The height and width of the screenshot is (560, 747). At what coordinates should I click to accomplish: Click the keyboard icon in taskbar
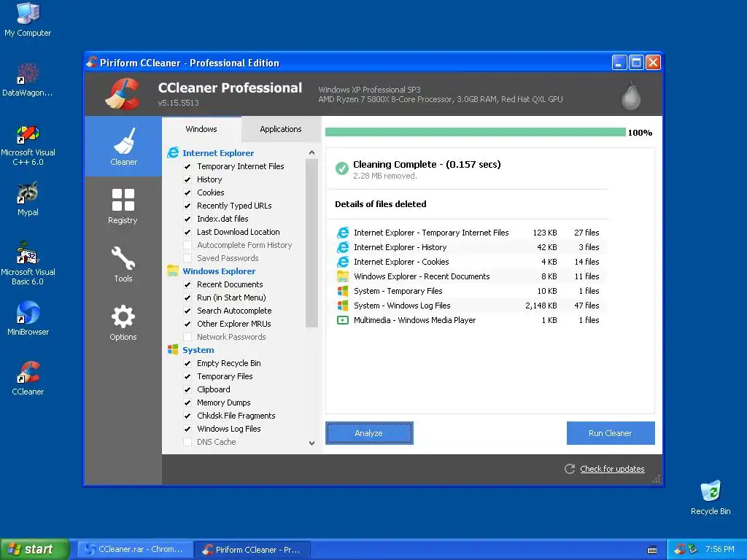coord(652,550)
